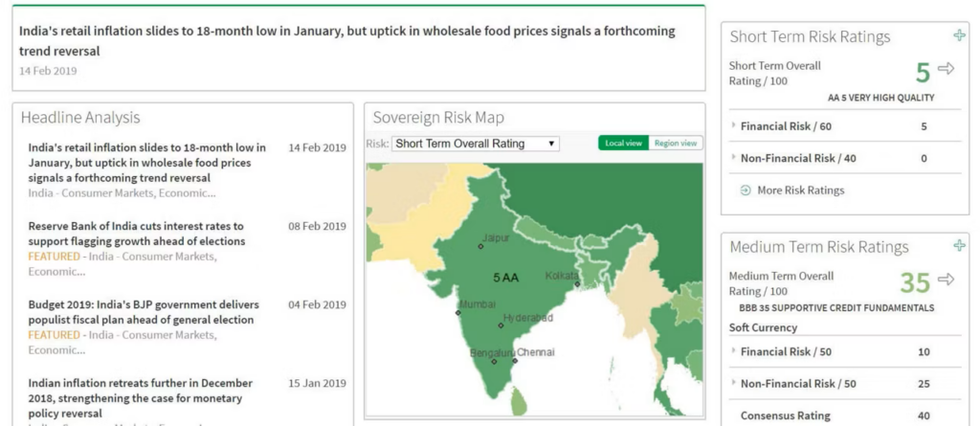Click the Hyderabad city marker on the map
The height and width of the screenshot is (426, 980).
[501, 325]
